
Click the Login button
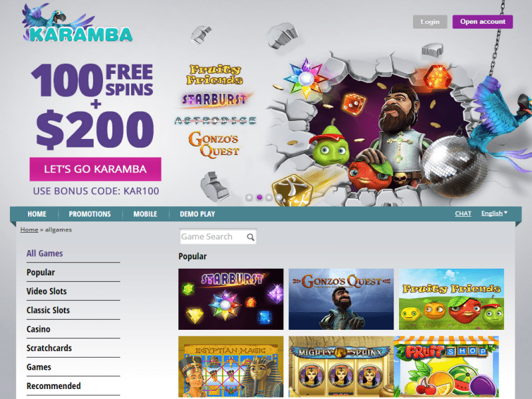(430, 22)
